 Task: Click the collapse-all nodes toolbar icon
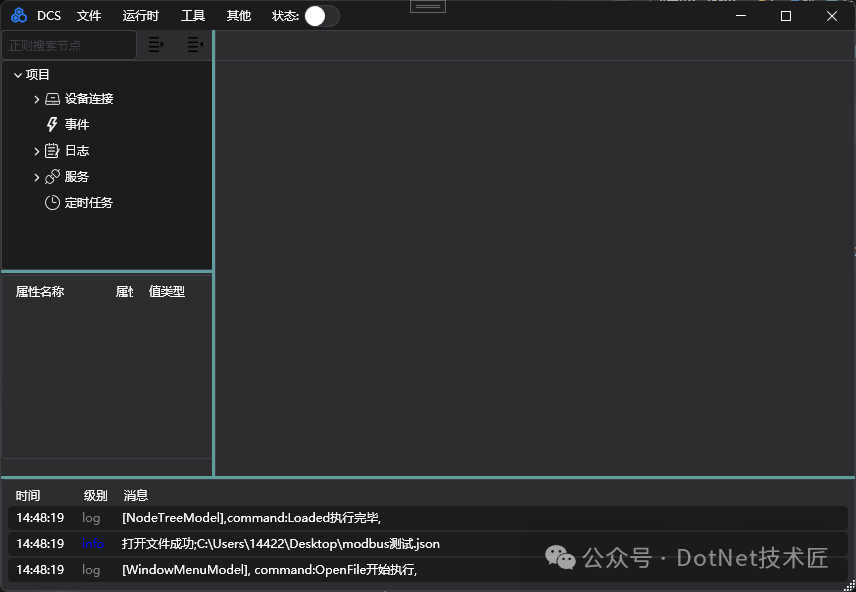[x=193, y=44]
